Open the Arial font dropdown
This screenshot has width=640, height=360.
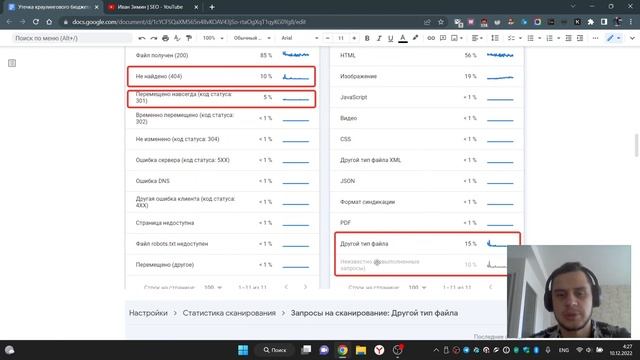coord(300,38)
